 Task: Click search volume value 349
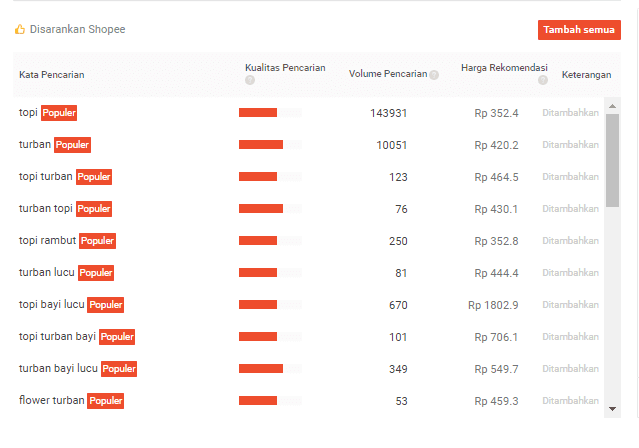coord(398,369)
